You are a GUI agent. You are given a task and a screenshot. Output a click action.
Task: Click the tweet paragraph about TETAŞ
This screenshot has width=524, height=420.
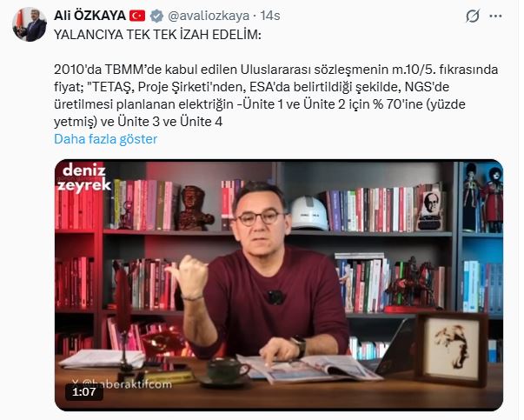(276, 96)
